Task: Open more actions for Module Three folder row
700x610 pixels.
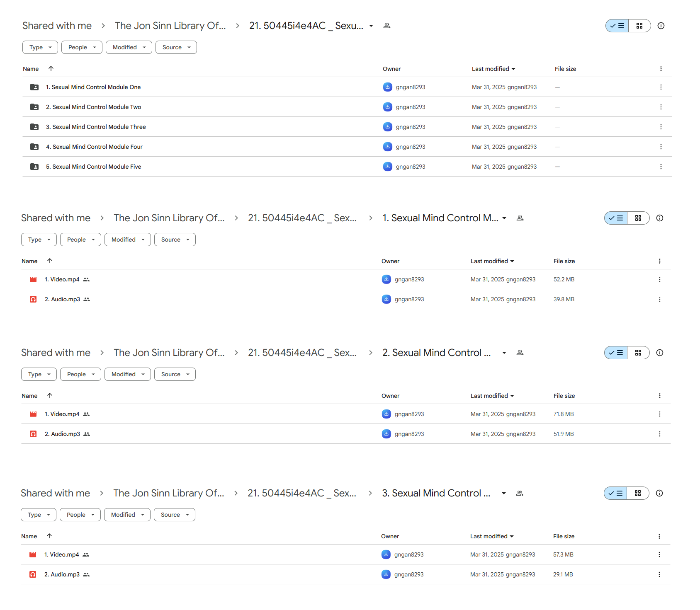Action: (x=661, y=127)
